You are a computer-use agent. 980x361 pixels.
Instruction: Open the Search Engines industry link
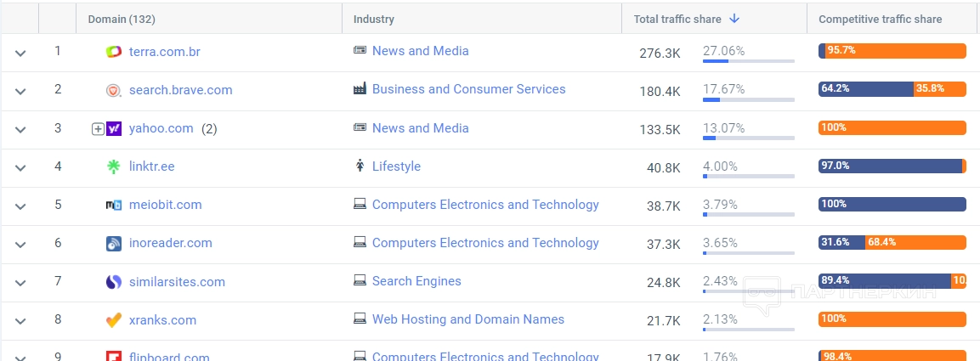(x=416, y=281)
